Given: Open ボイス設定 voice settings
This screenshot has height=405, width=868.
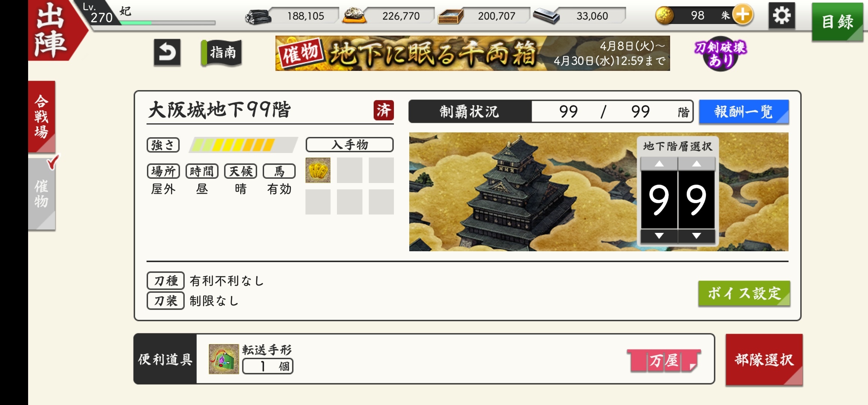Looking at the screenshot, I should coord(744,293).
